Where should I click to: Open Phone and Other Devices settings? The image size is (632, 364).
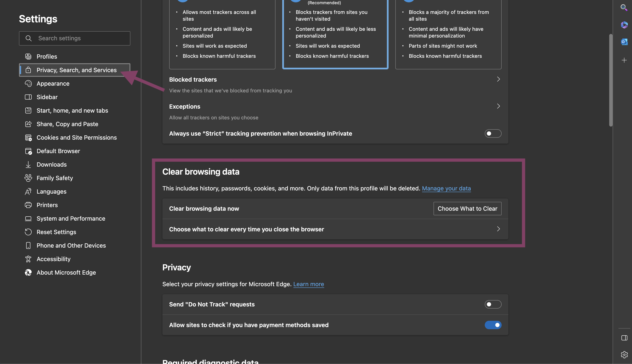tap(74, 245)
